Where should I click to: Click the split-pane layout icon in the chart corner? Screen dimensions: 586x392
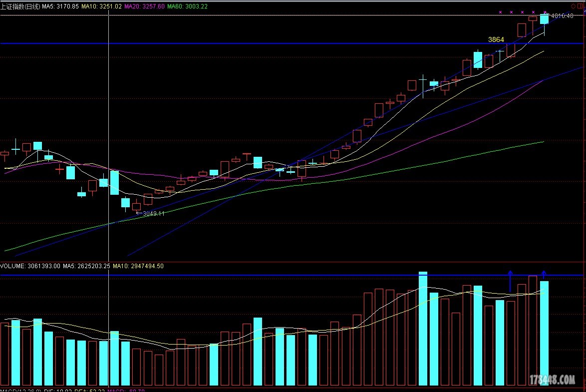point(580,6)
